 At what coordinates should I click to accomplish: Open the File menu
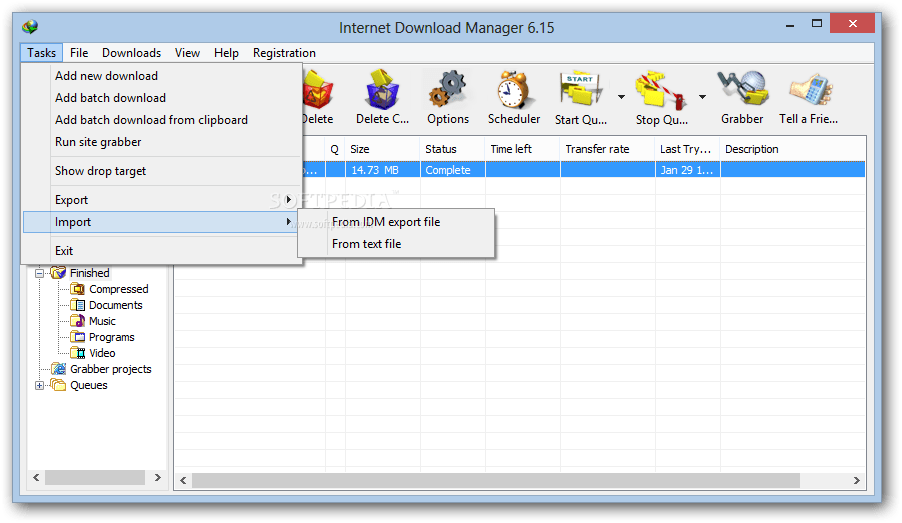(x=79, y=53)
